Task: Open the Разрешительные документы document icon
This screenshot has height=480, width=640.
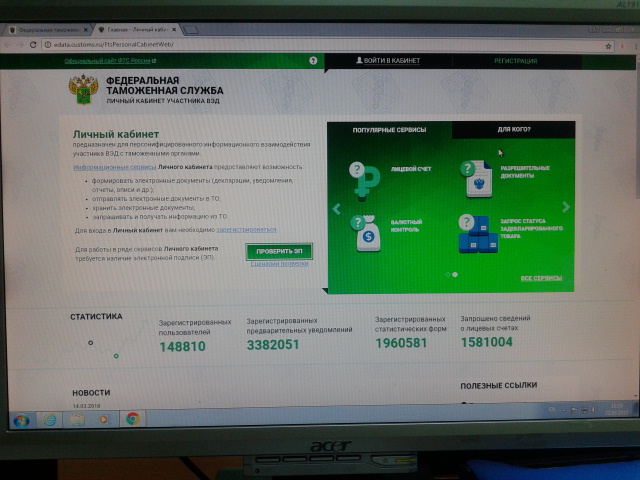Action: click(475, 179)
